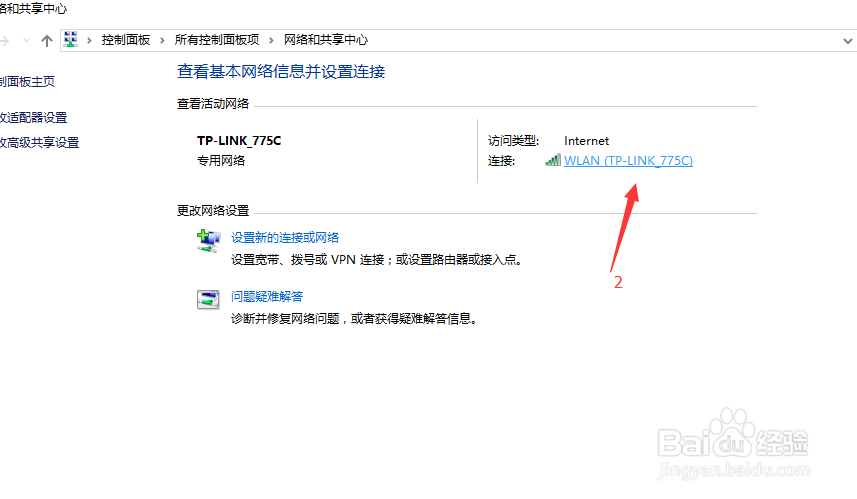The height and width of the screenshot is (499, 857).
Task: Open change advanced sharing settings link
Action: [39, 143]
